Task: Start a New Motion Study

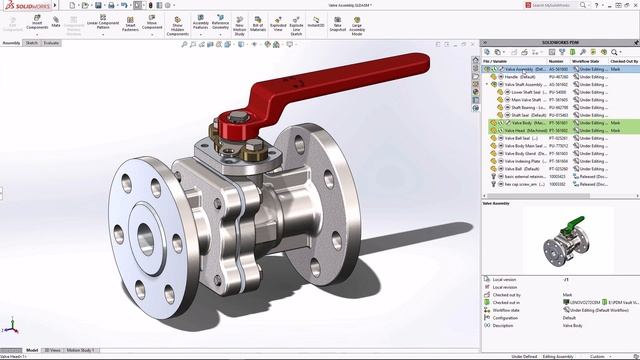Action: click(x=240, y=26)
